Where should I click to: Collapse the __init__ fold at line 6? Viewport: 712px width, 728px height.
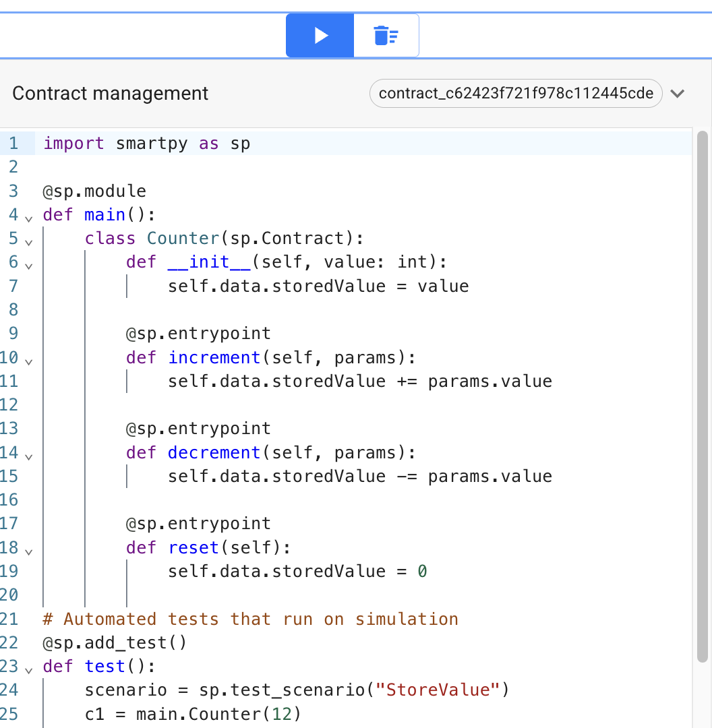[29, 266]
